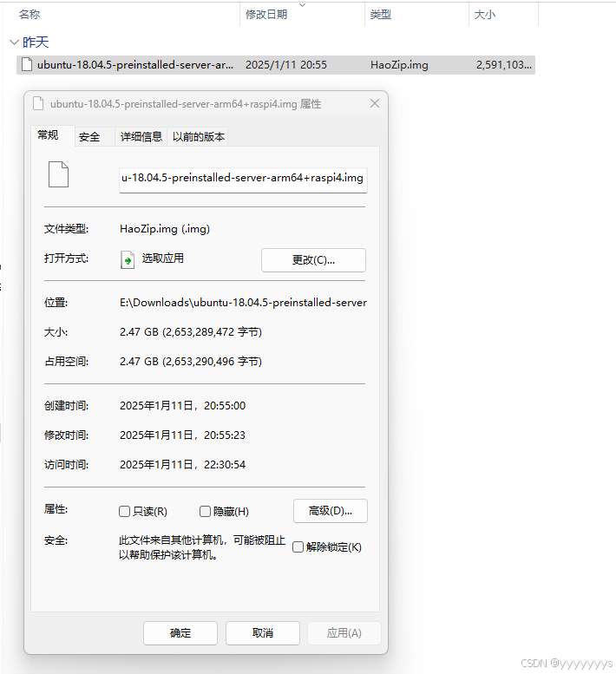Screen dimensions: 616x674
Task: Sort by the 修改日期 column header
Action: click(266, 15)
